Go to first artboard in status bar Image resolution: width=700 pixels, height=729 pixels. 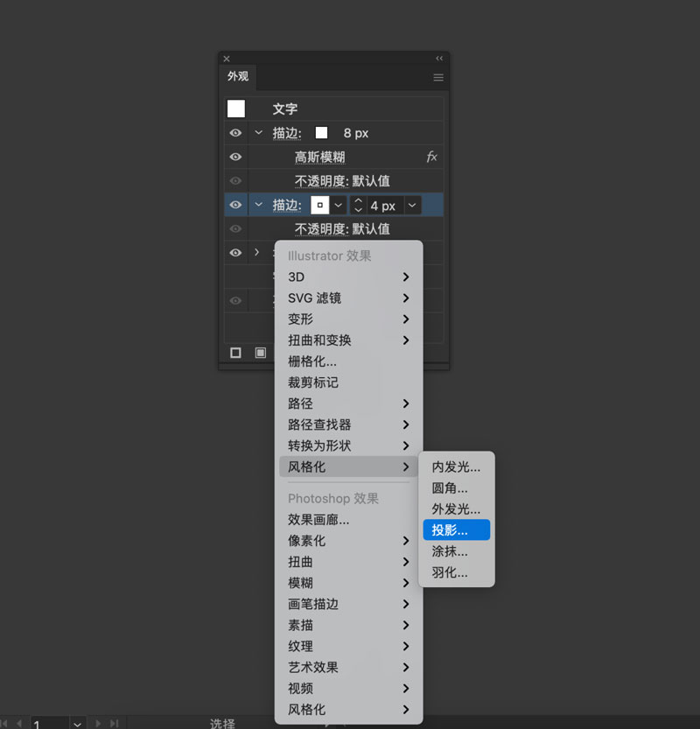click(4, 724)
